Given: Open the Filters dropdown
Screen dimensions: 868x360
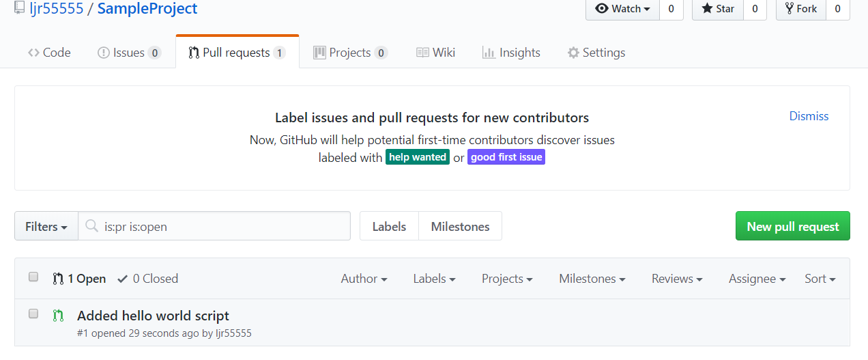Looking at the screenshot, I should [x=46, y=226].
